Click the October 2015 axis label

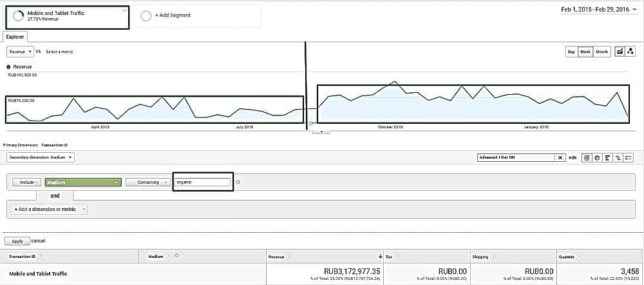(x=390, y=127)
